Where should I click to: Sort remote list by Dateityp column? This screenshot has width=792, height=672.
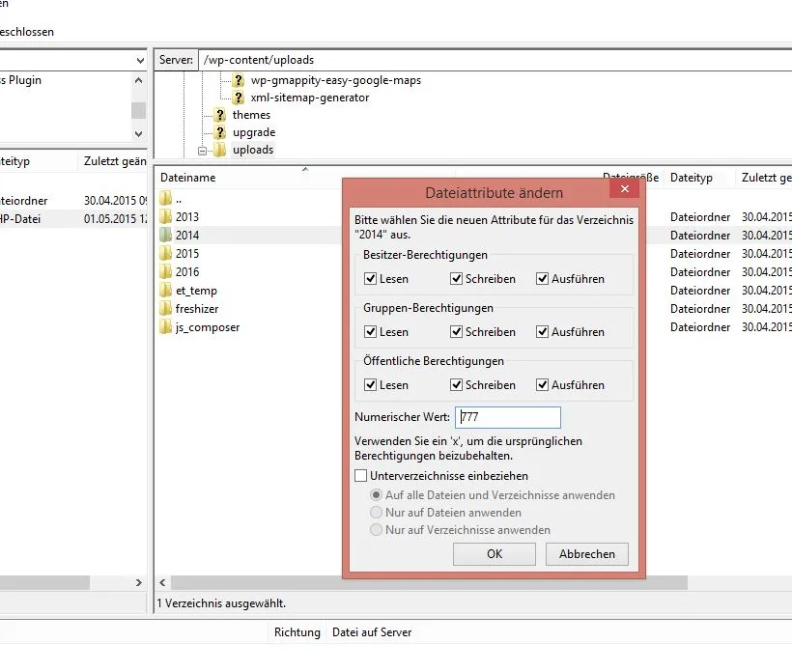[x=691, y=178]
